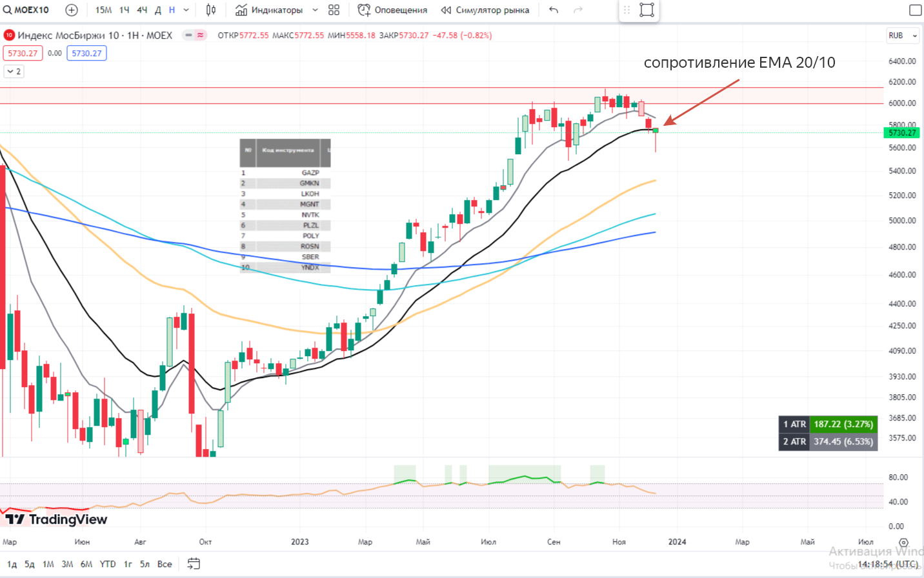
Task: Enter fullscreen mode with the frame icon
Action: [647, 10]
